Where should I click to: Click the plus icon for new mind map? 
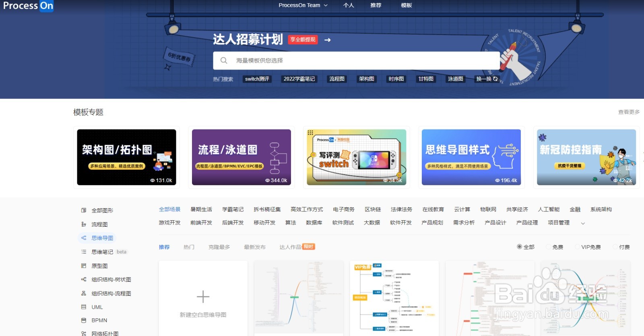(x=203, y=297)
